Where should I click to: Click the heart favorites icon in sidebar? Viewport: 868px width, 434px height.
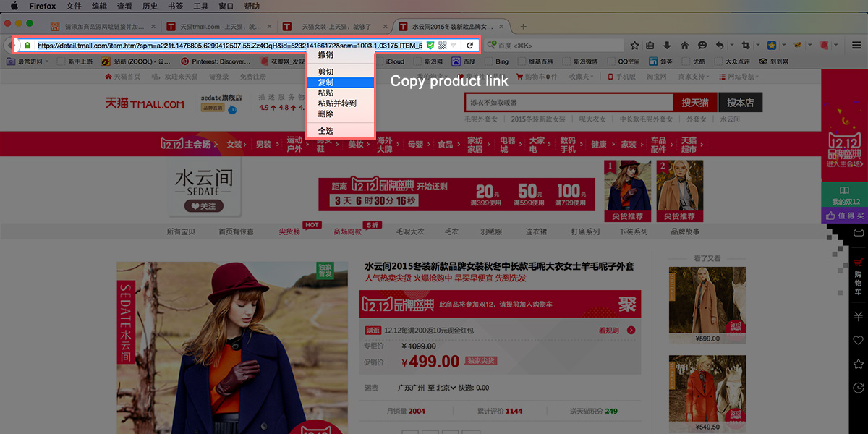(859, 340)
